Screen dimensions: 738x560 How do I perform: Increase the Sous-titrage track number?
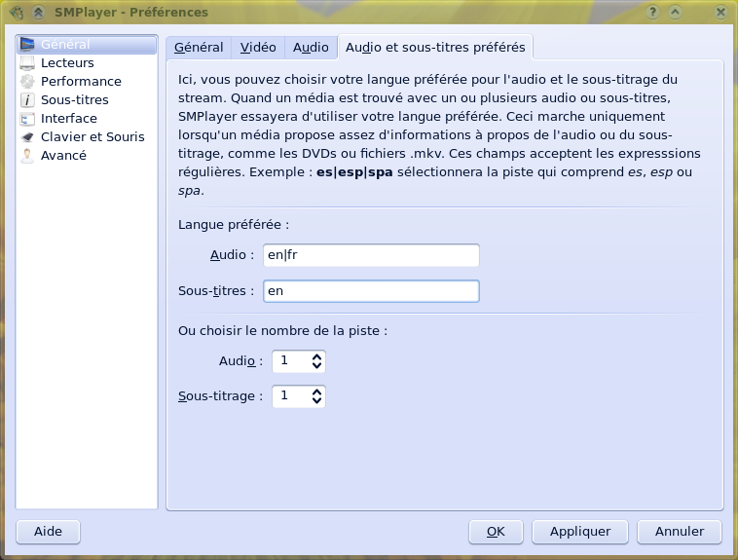pos(316,392)
